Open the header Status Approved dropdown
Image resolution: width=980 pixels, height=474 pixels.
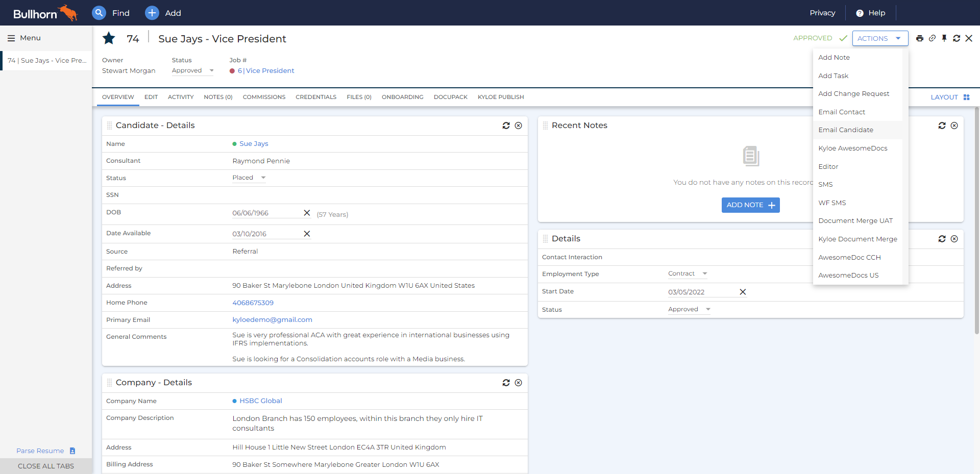193,70
